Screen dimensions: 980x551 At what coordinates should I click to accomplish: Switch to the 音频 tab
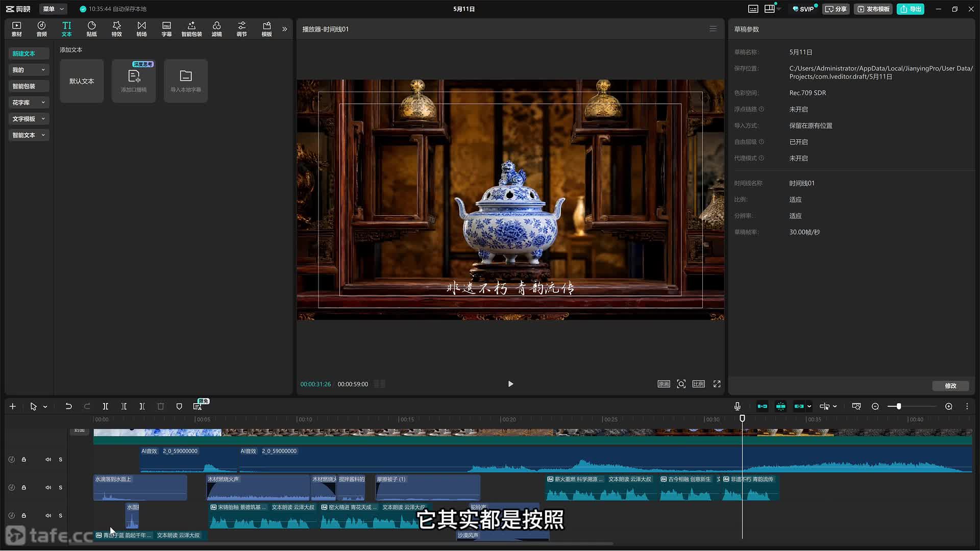(x=41, y=29)
